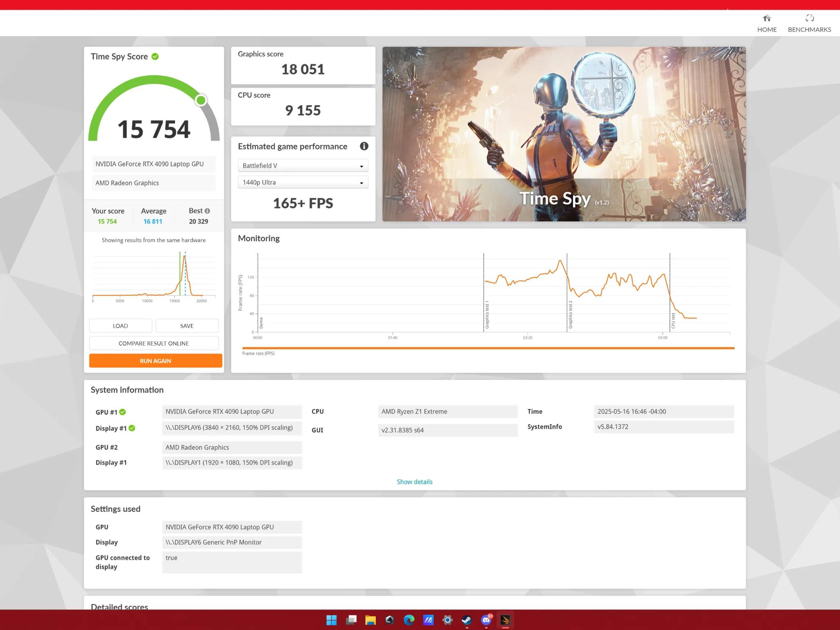Click the Detailed scores heading

pos(119,606)
